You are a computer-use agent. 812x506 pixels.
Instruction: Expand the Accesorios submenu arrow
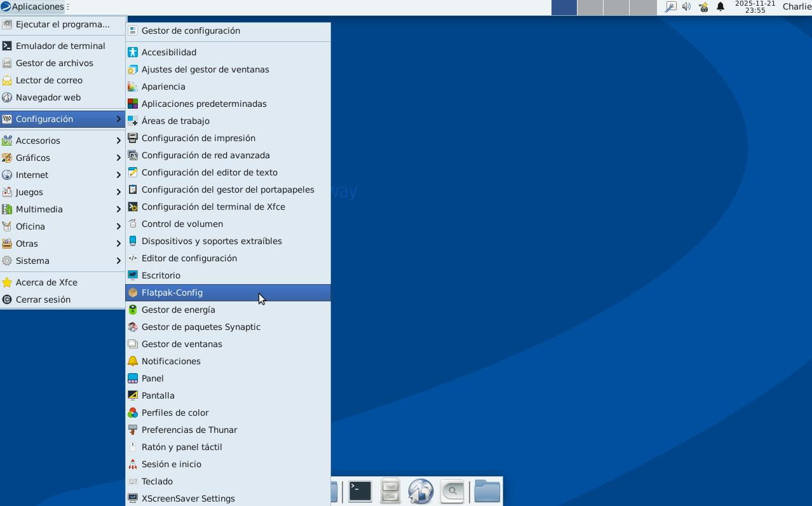(118, 140)
